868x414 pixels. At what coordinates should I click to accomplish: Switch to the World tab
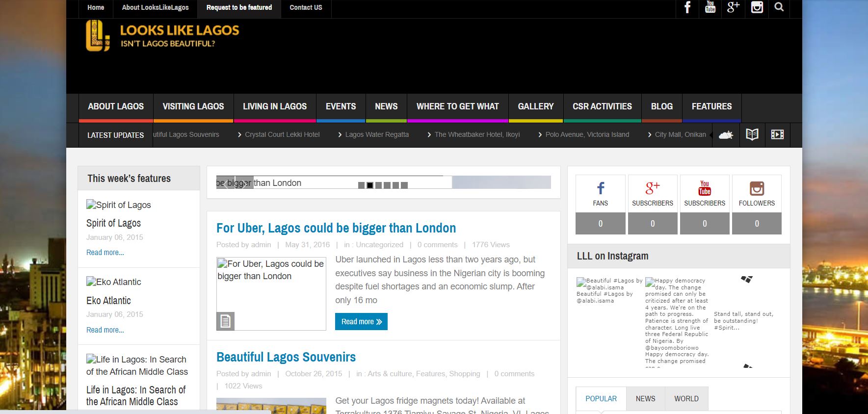pyautogui.click(x=686, y=399)
